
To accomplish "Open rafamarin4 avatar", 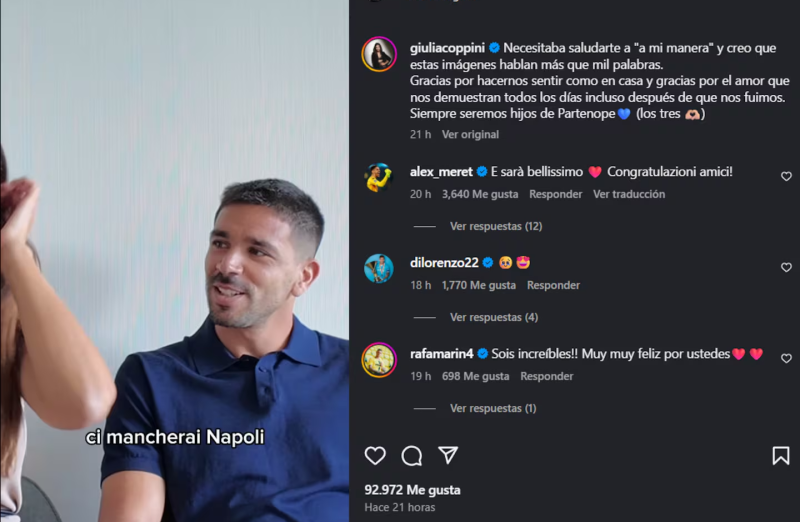I will click(379, 359).
